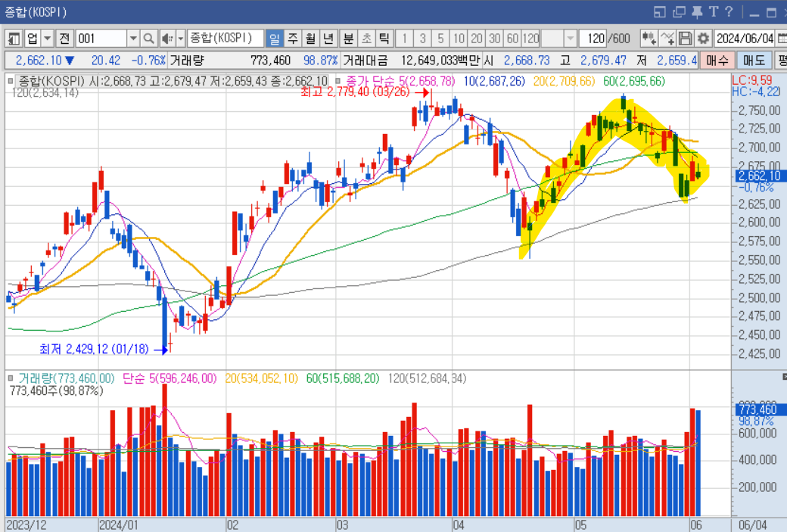The width and height of the screenshot is (787, 532).
Task: Select the 1 interval button
Action: tap(405, 38)
